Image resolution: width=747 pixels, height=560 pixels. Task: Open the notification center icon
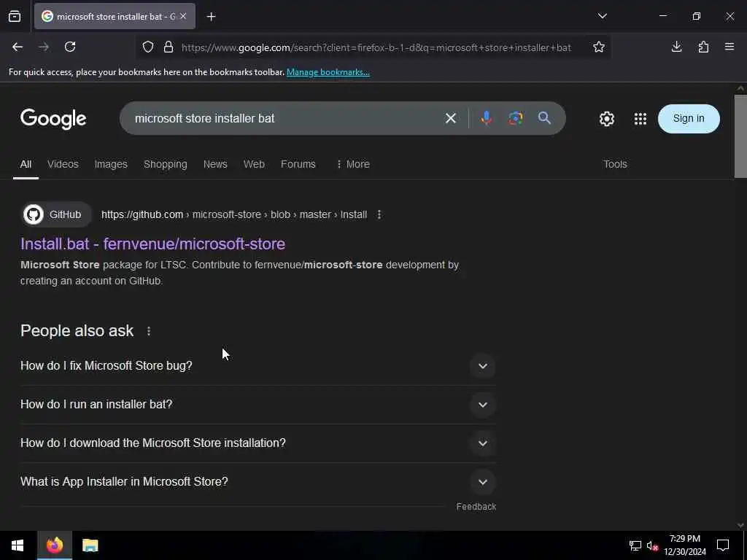(x=723, y=545)
